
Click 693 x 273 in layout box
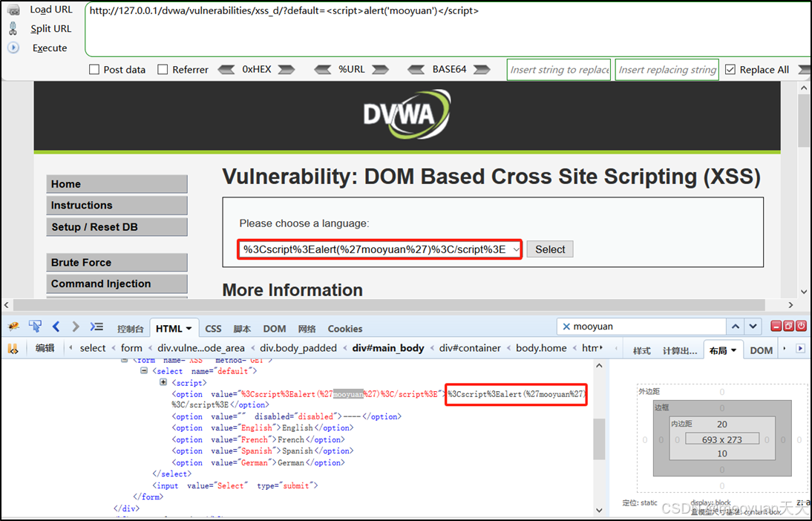click(x=722, y=439)
